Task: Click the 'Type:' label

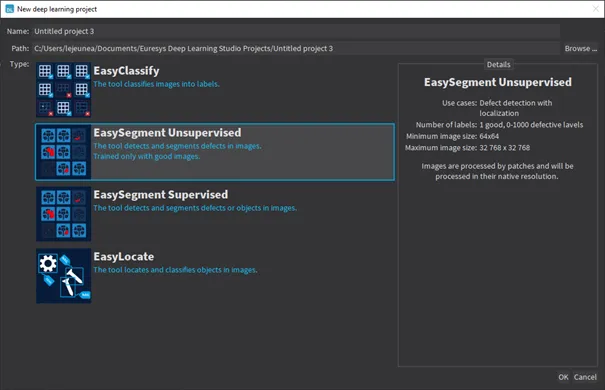Action: (19, 64)
